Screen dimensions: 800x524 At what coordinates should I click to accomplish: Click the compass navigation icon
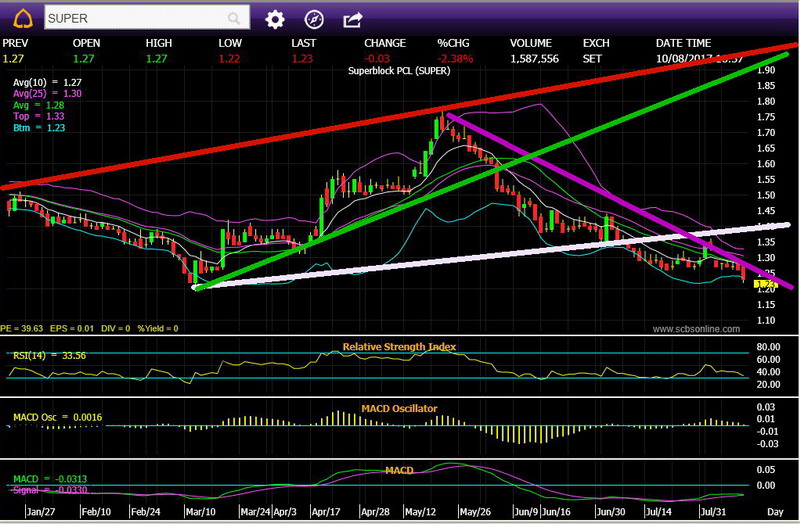(314, 19)
